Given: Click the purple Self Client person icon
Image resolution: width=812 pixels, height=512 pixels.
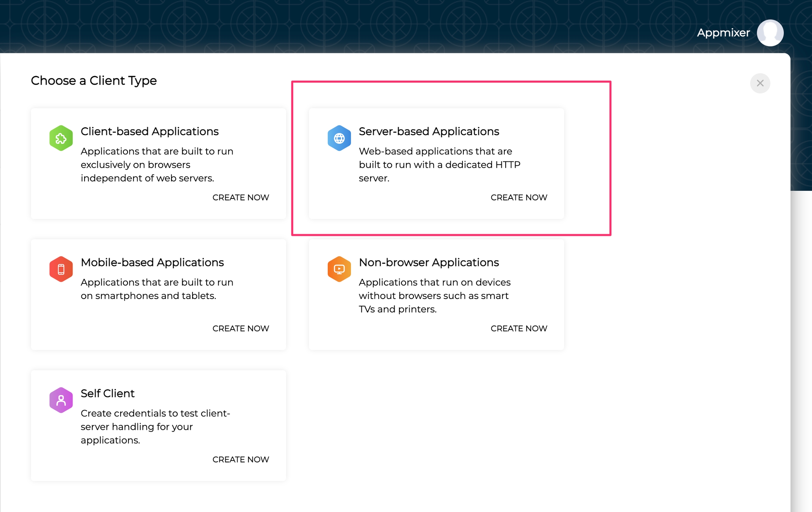Looking at the screenshot, I should (x=61, y=400).
